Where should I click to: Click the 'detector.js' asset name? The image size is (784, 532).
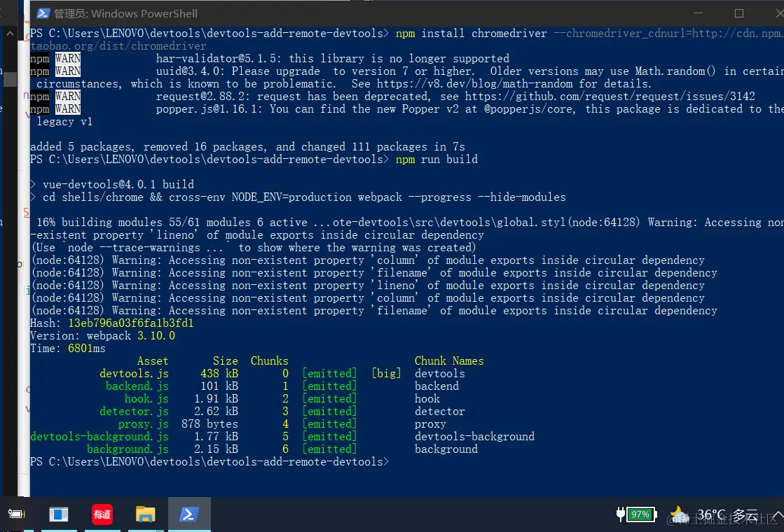tap(134, 411)
